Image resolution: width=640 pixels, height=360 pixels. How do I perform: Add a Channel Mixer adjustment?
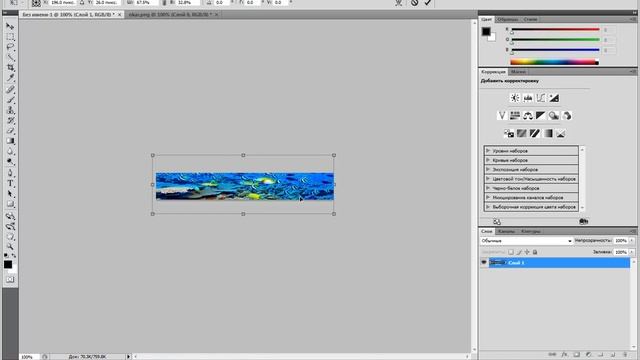pyautogui.click(x=567, y=116)
